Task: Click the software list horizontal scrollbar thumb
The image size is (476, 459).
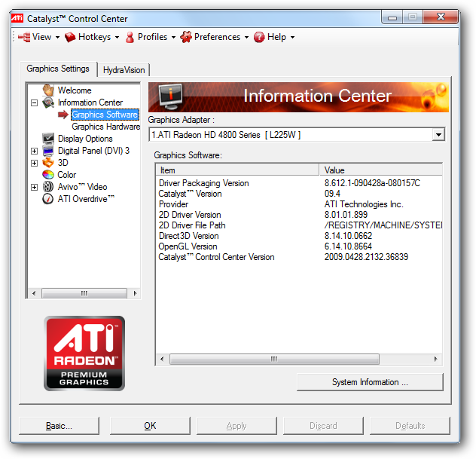Action: (x=274, y=359)
